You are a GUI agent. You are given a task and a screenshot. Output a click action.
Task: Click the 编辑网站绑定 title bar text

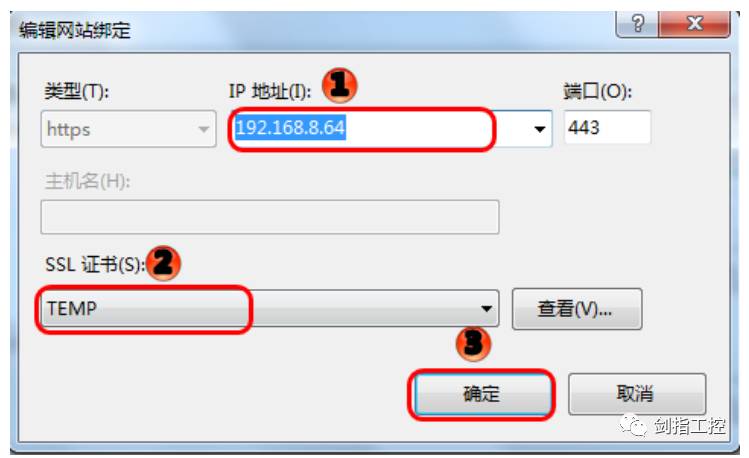[75, 31]
